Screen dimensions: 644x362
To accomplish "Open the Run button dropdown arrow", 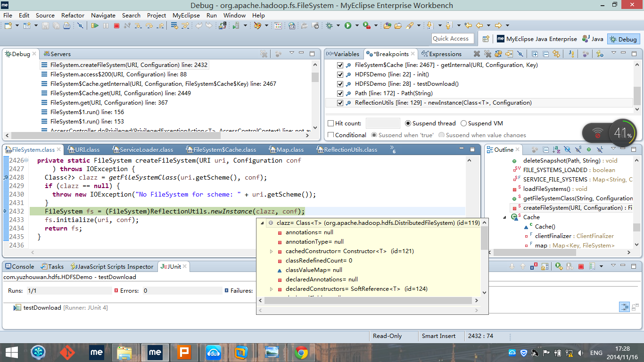I will tap(357, 25).
